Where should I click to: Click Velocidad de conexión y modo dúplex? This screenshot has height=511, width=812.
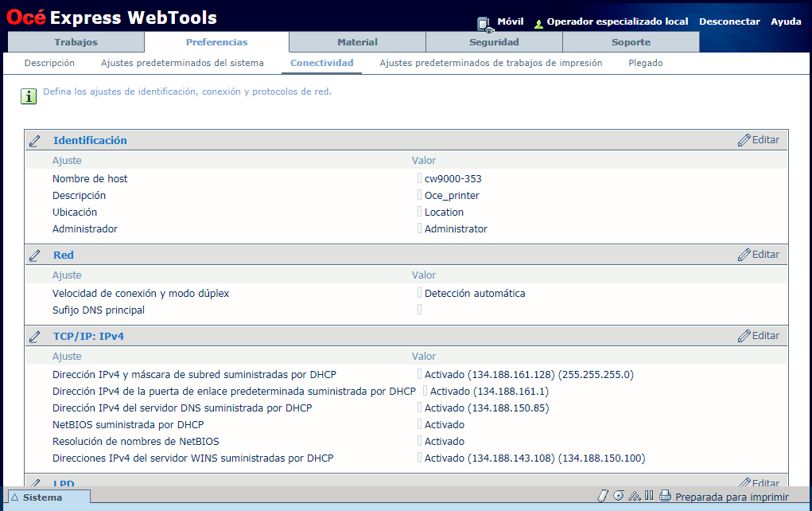(140, 294)
